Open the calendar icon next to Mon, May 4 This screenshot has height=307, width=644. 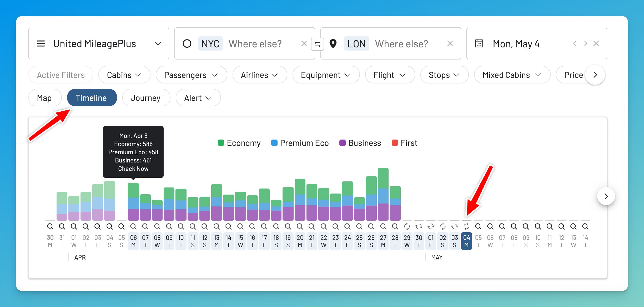point(479,43)
